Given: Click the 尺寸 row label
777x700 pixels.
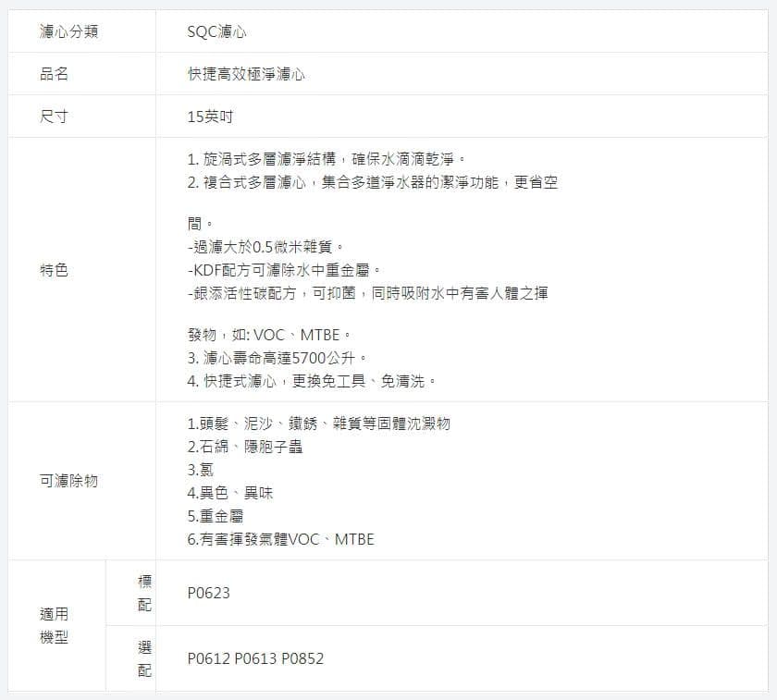Looking at the screenshot, I should (x=54, y=117).
